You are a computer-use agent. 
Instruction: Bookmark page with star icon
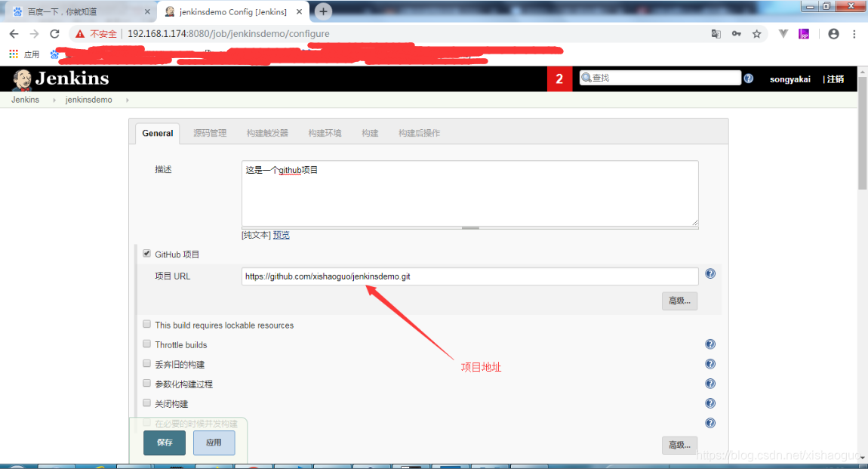coord(757,34)
